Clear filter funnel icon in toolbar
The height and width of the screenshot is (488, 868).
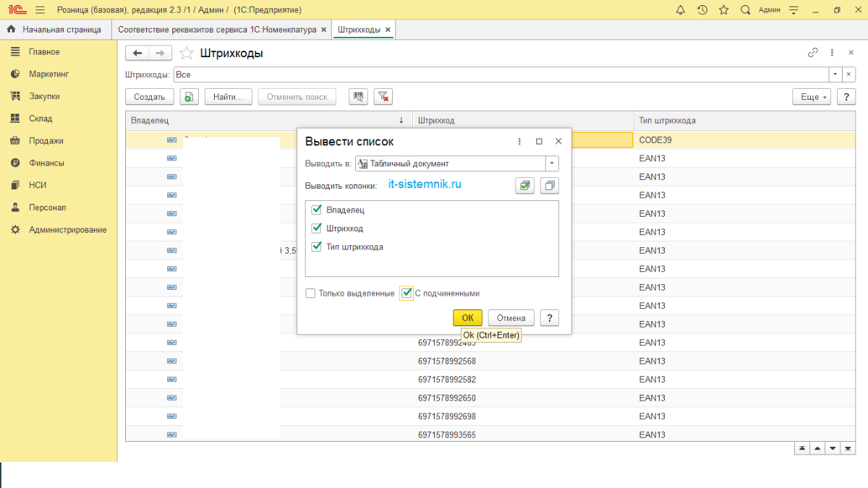coord(383,97)
